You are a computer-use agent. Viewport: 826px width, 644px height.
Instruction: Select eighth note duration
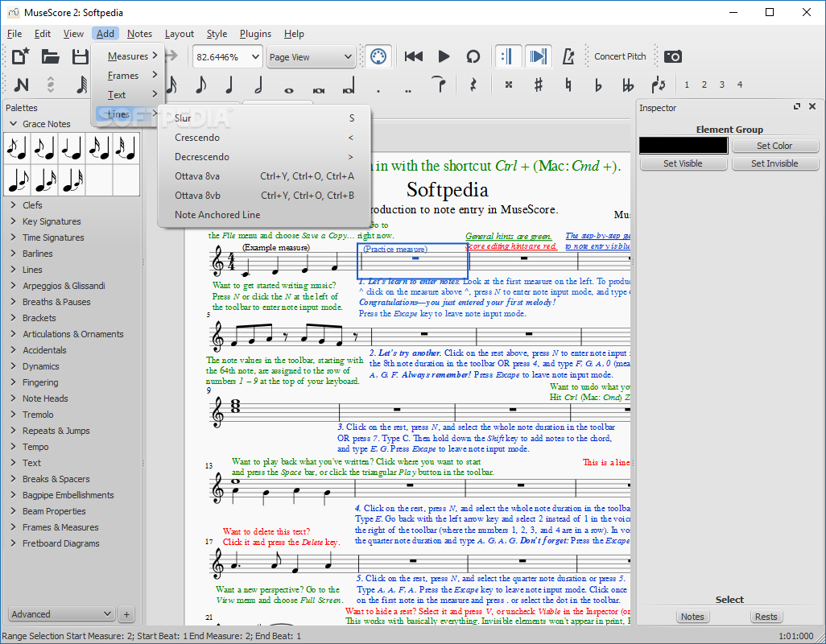coord(200,85)
